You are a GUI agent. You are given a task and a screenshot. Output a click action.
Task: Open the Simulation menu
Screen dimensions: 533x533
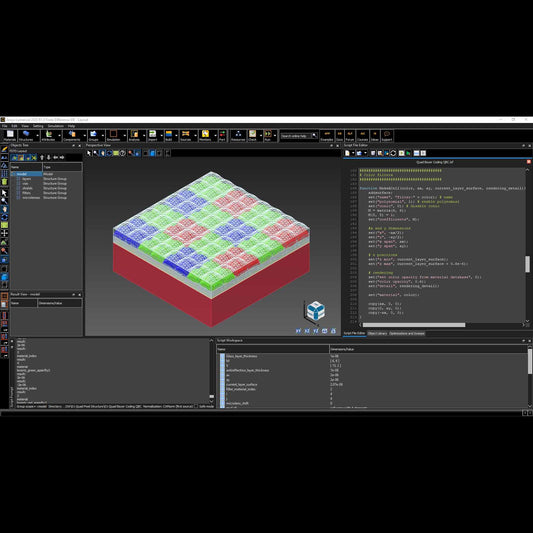(55, 126)
